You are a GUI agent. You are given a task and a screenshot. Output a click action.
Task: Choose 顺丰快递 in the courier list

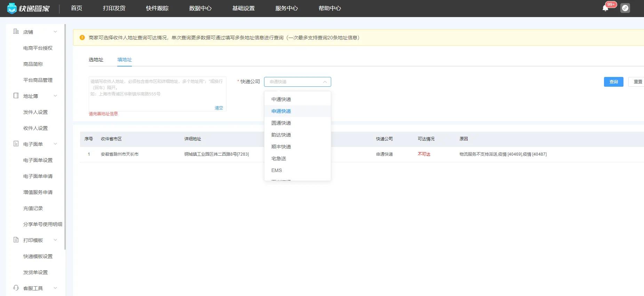(297, 147)
